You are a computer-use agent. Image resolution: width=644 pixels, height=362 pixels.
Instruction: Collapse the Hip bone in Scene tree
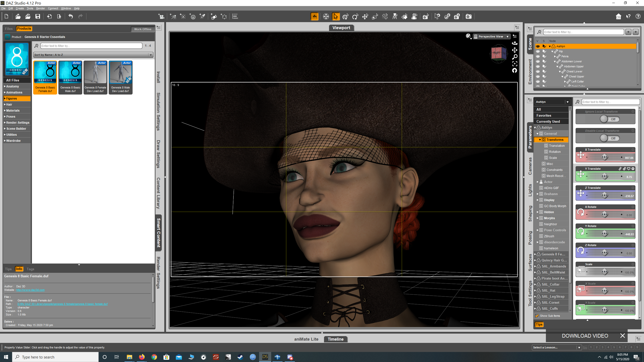552,51
